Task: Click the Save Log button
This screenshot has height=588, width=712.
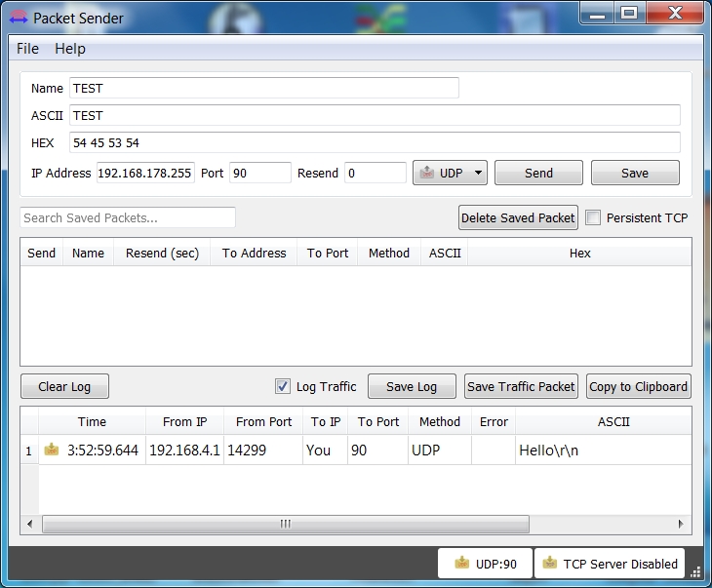Action: [x=412, y=386]
